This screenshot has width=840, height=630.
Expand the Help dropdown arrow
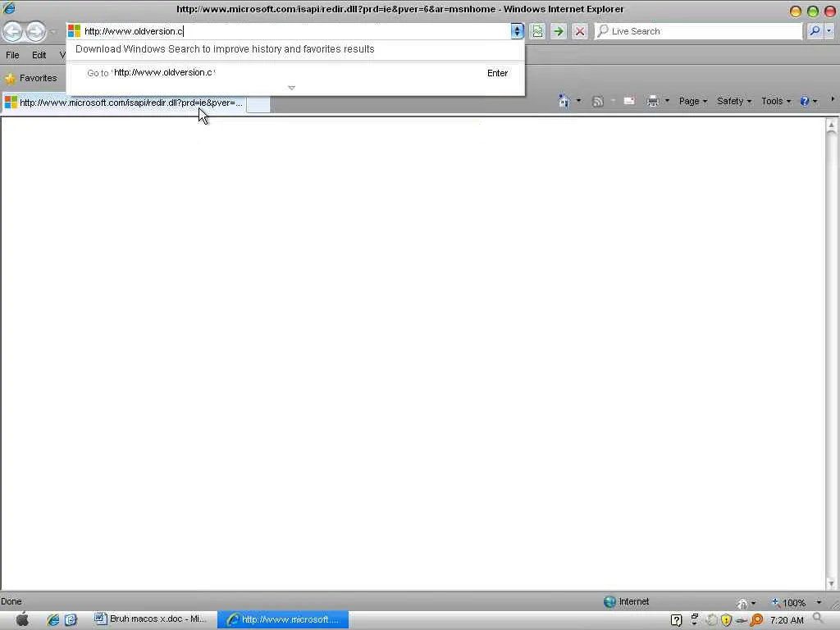tap(815, 101)
